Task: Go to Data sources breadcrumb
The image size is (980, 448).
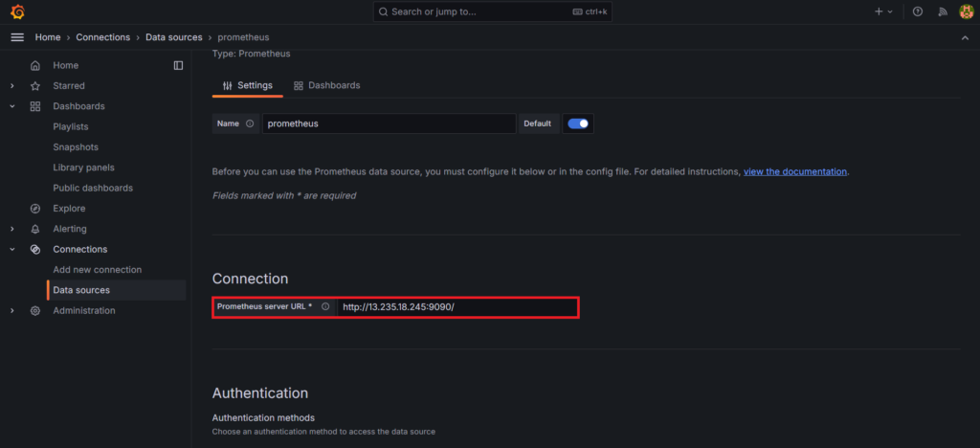Action: point(174,37)
